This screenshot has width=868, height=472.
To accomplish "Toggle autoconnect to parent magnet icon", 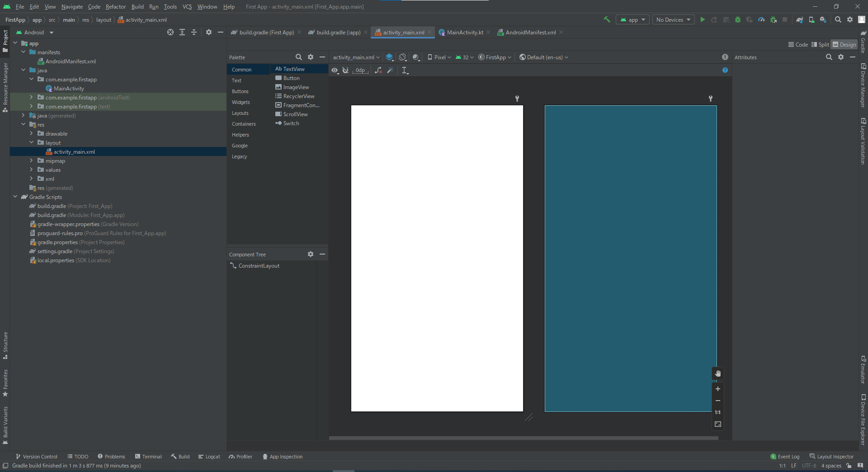I will pos(345,70).
